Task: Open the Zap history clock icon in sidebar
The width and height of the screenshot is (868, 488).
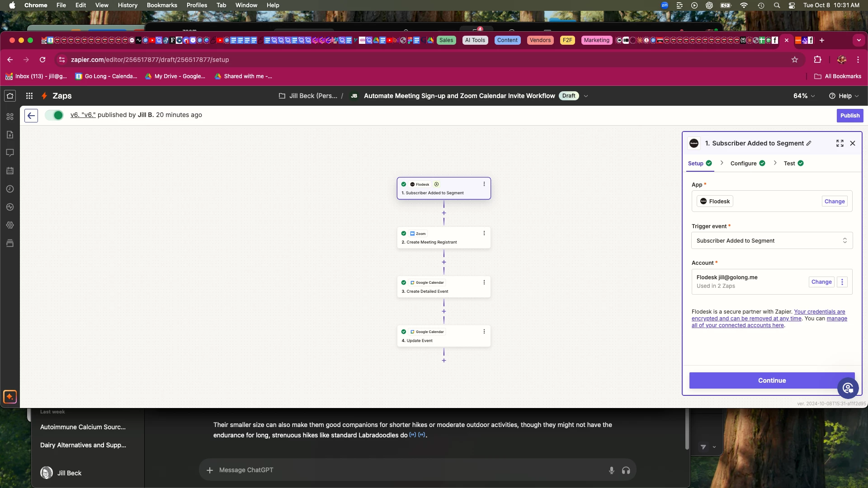Action: click(x=10, y=189)
